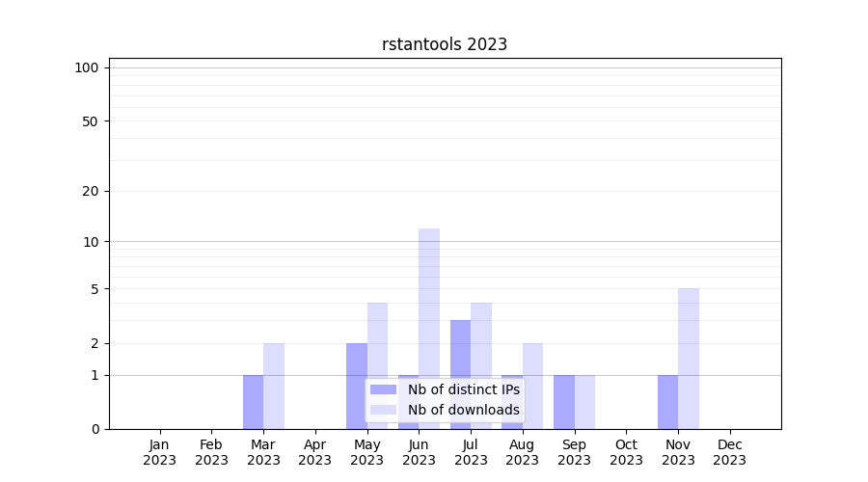Click the 'Jan 2023' x-axis label

tap(160, 452)
